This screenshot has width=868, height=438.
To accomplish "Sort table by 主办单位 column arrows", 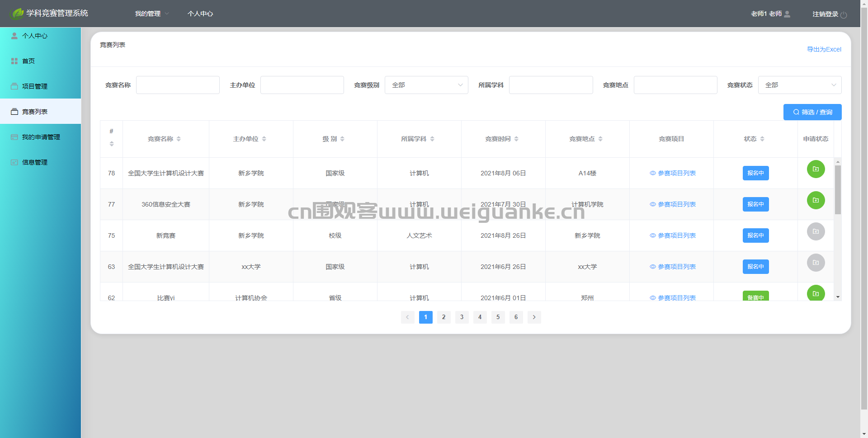I will 264,139.
